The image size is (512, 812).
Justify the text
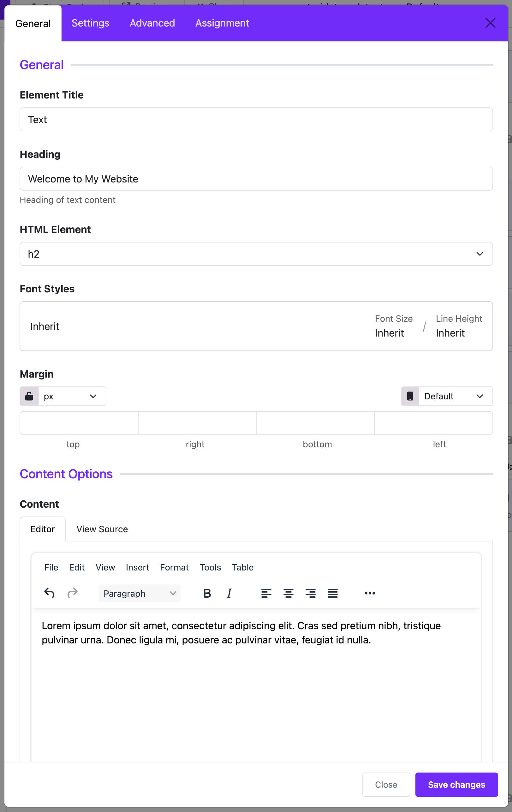333,593
